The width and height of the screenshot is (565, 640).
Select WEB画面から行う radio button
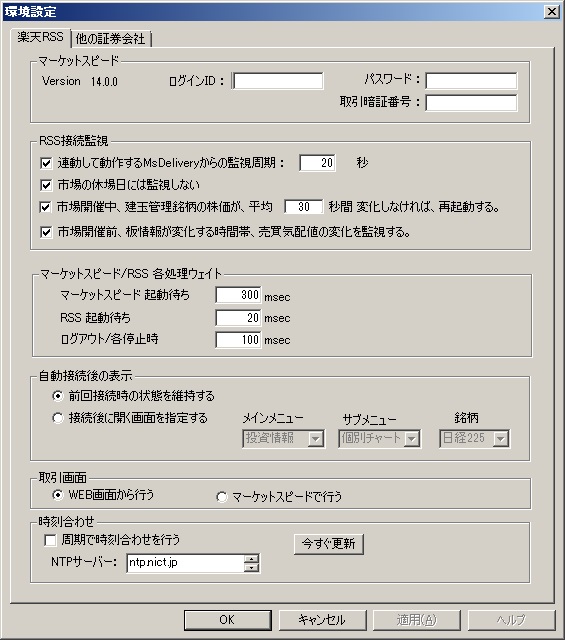pos(58,495)
